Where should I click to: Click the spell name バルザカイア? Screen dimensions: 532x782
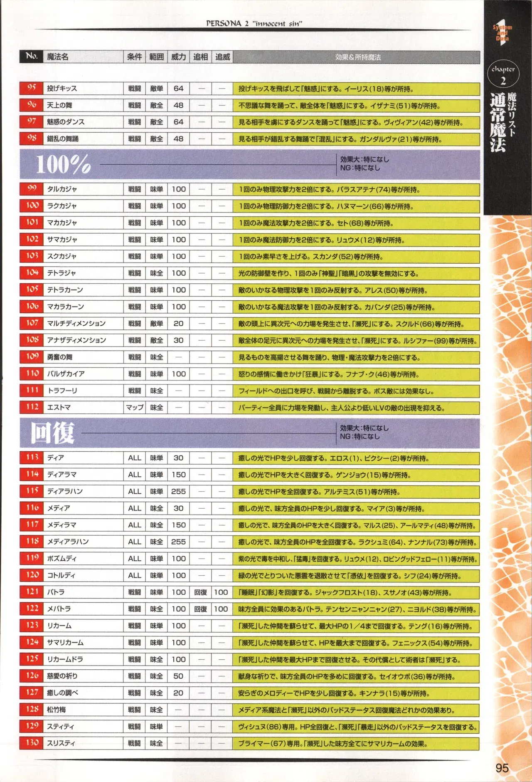(x=66, y=374)
